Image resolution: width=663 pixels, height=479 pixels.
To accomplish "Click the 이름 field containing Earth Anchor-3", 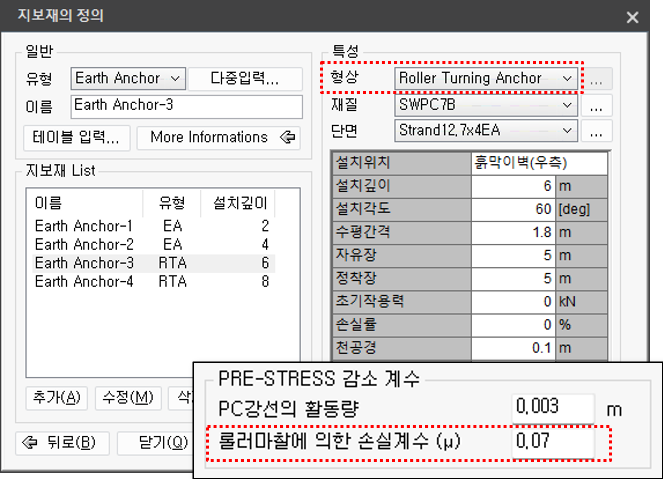I will pyautogui.click(x=186, y=107).
